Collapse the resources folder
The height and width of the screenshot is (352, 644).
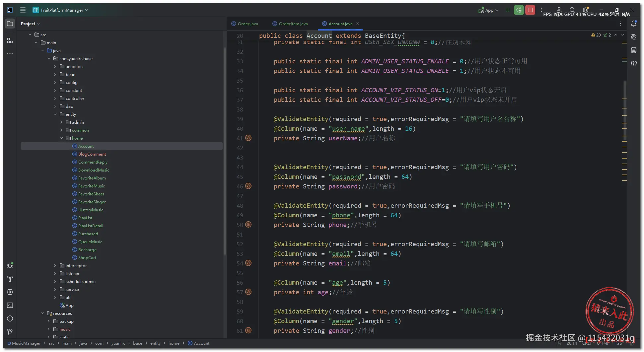coord(42,313)
